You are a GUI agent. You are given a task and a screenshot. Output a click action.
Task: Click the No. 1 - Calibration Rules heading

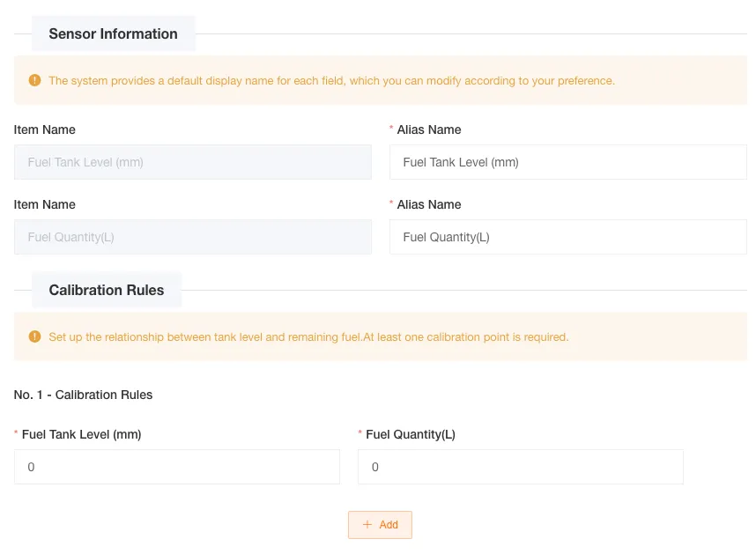click(83, 395)
